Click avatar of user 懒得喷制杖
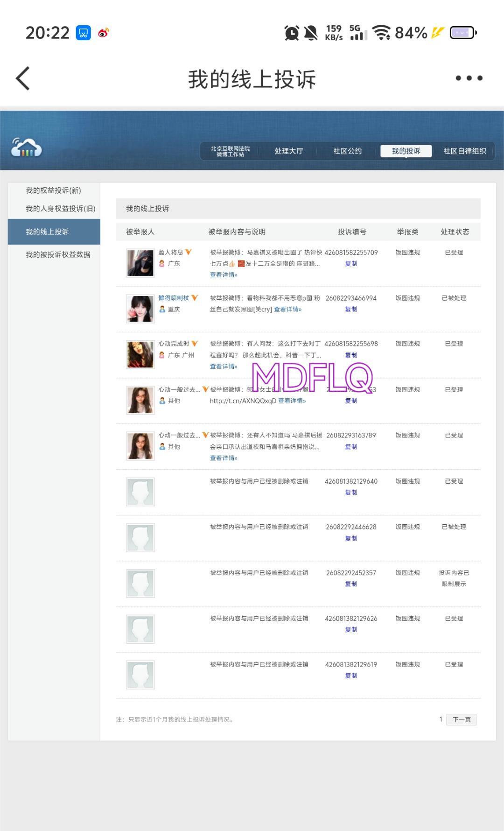 tap(140, 309)
